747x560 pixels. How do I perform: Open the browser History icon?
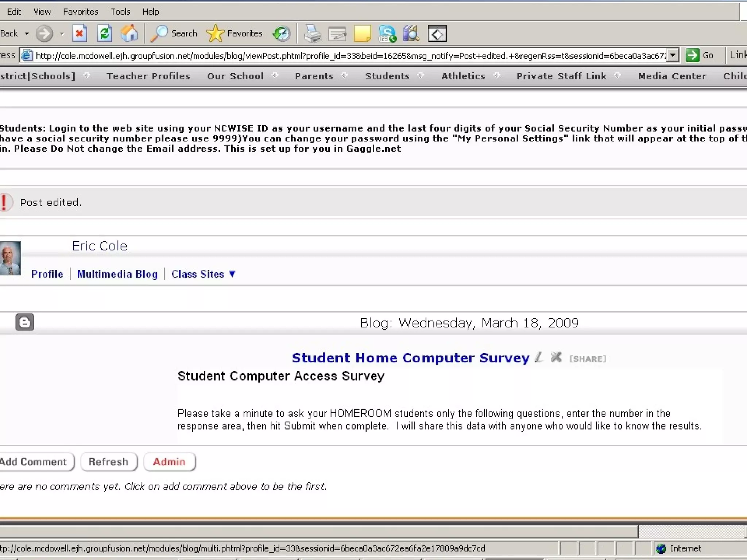tap(281, 34)
